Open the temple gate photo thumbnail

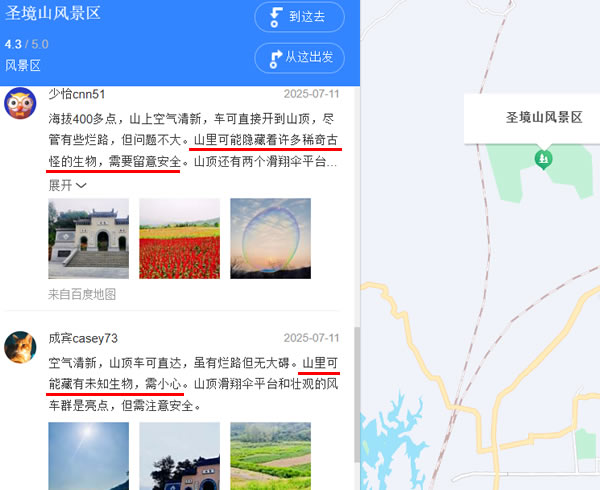pos(88,238)
